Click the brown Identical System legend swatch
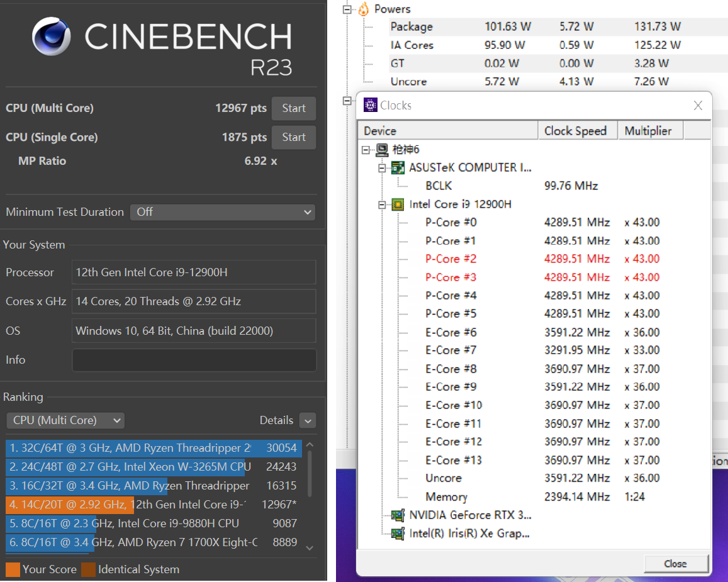728x582 pixels. pyautogui.click(x=88, y=569)
